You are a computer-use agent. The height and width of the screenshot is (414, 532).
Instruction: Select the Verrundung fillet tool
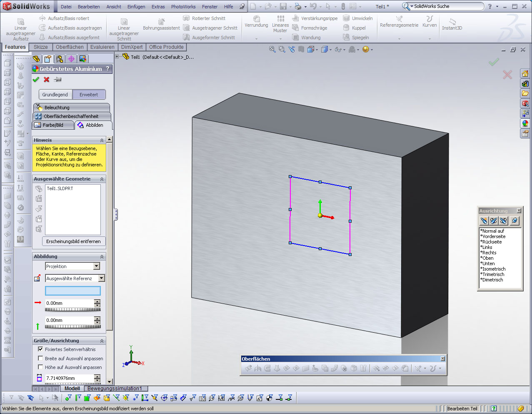pos(256,21)
